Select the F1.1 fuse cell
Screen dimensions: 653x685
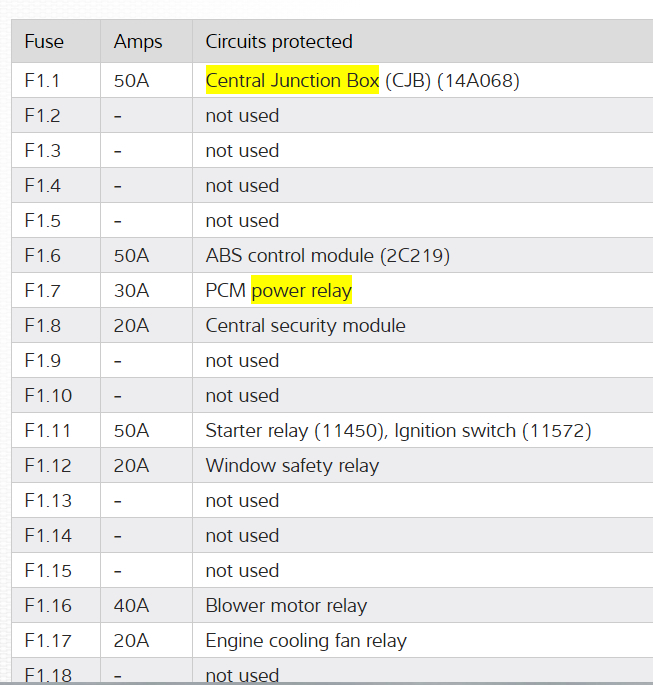click(x=42, y=81)
